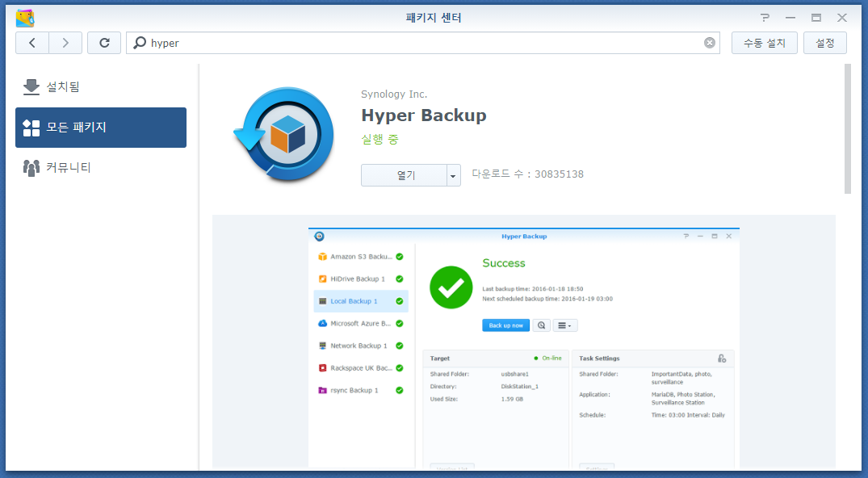The width and height of the screenshot is (868, 478).
Task: Click the 수동 설치 button
Action: click(765, 43)
